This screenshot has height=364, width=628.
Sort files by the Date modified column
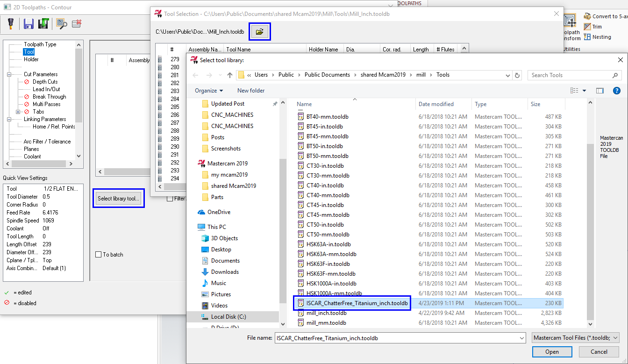coord(436,104)
